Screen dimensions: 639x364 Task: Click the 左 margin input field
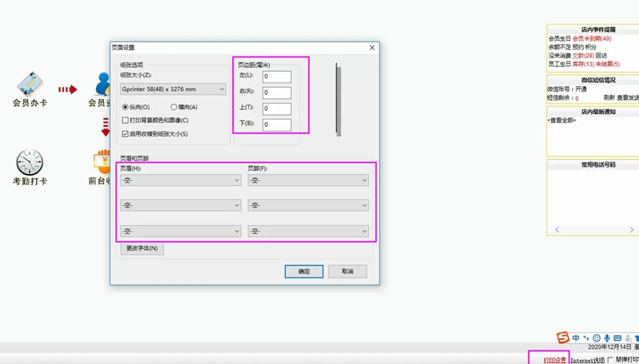pyautogui.click(x=276, y=77)
